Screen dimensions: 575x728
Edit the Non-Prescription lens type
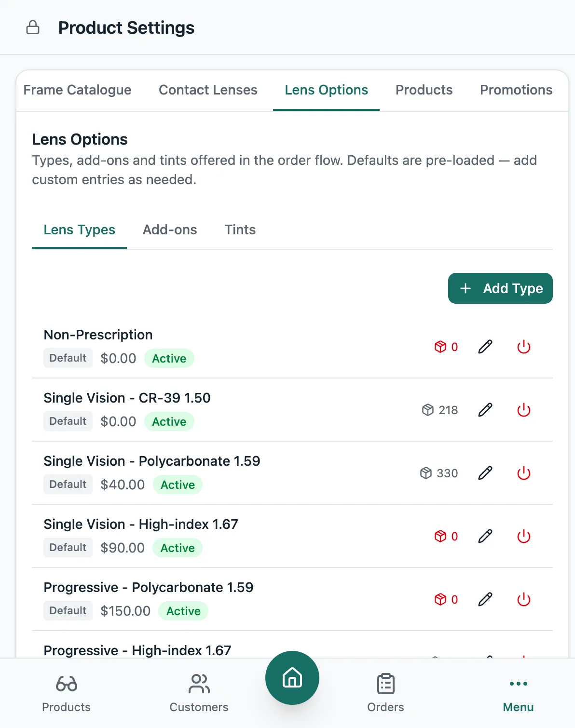(x=485, y=347)
